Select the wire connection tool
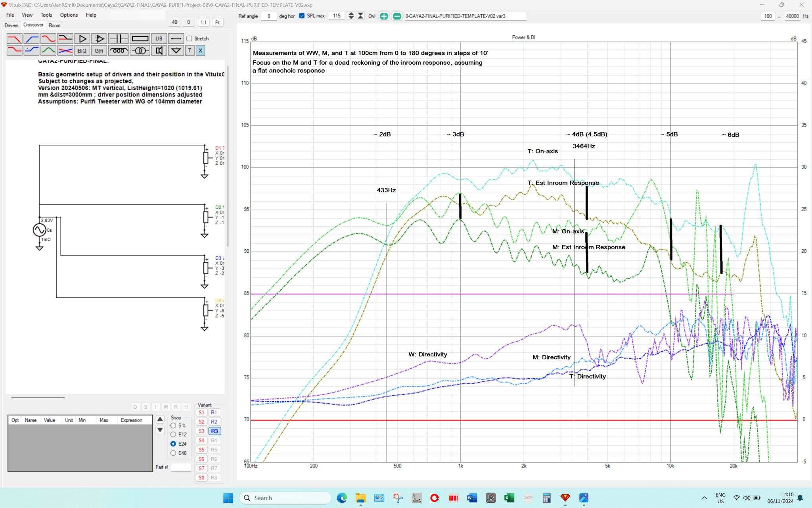812x508 pixels. (x=176, y=38)
